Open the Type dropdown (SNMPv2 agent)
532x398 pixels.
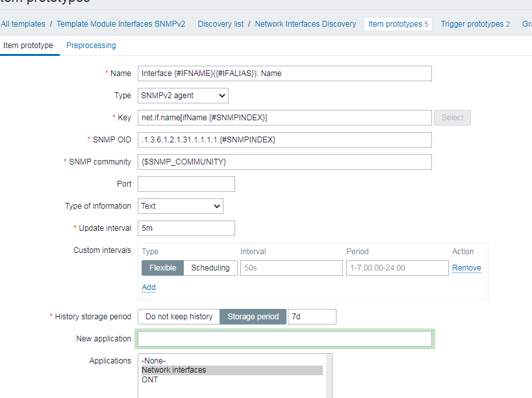[183, 96]
